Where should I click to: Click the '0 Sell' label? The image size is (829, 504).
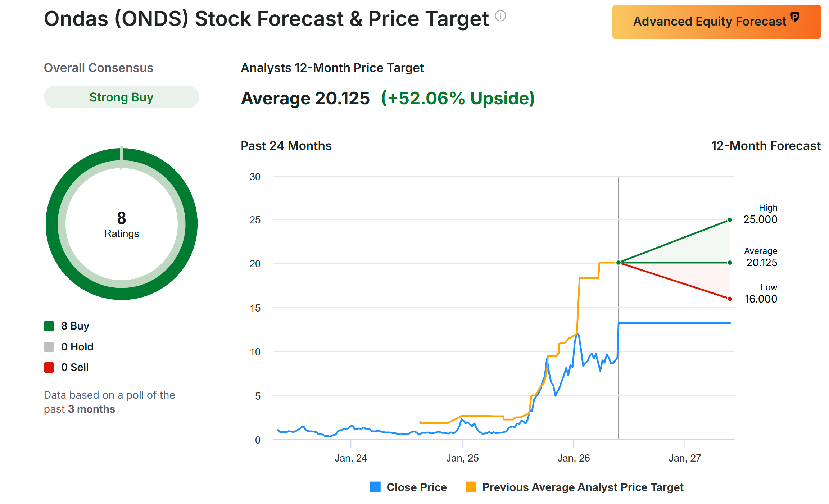tap(75, 367)
